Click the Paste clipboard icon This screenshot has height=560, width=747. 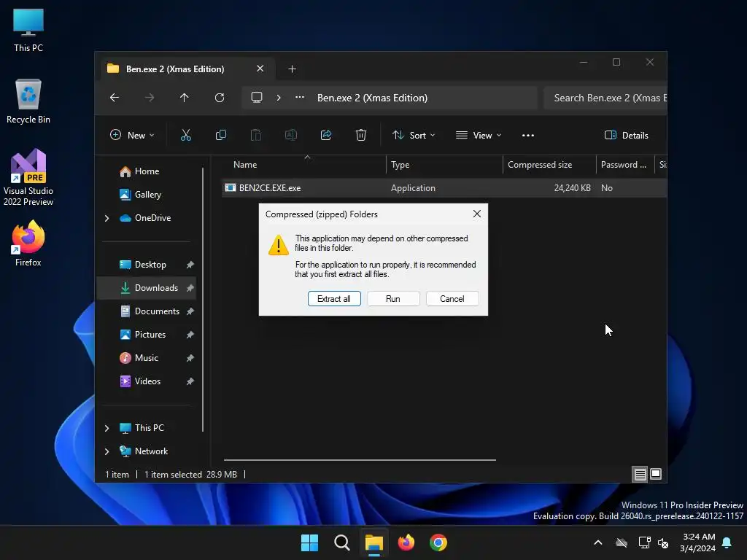[256, 135]
